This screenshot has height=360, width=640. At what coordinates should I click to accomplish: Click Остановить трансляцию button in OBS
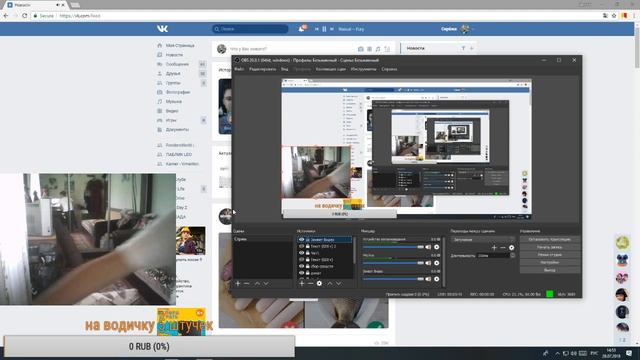(550, 240)
